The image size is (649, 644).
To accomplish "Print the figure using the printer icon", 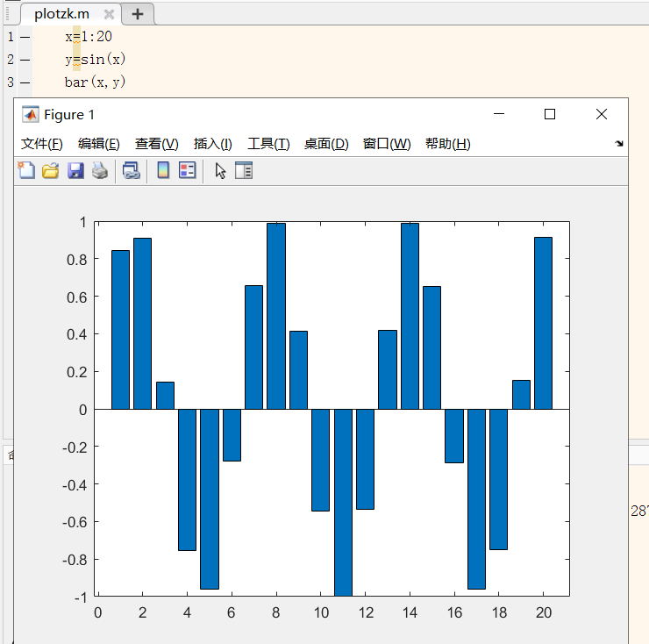I will 100,170.
